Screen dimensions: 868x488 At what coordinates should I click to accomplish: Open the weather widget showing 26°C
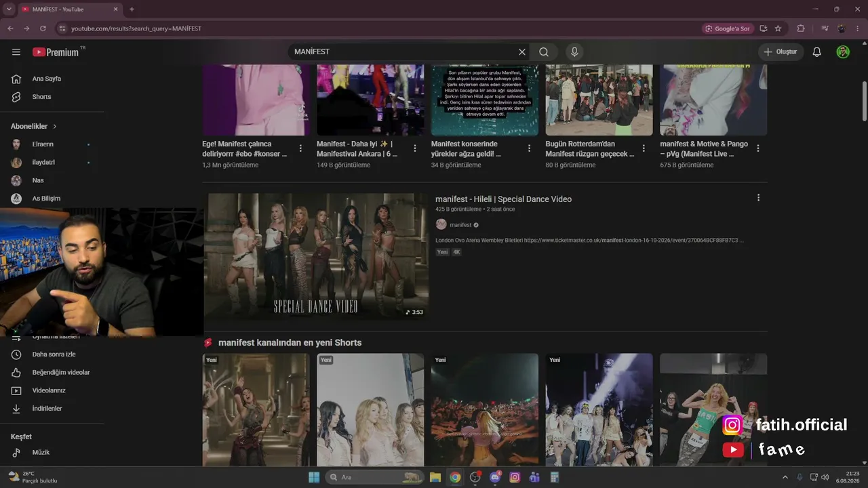(x=33, y=477)
